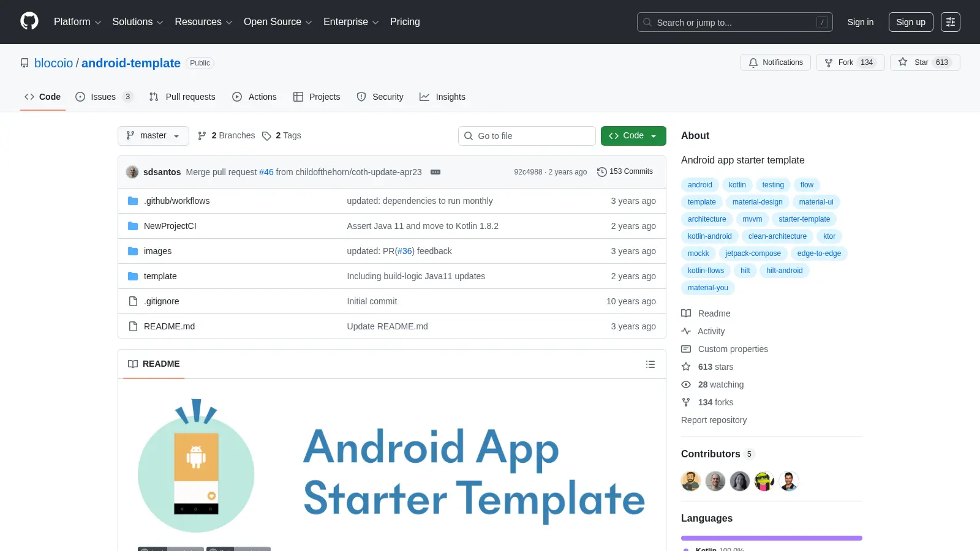Click the star icon next to 613 stars
The height and width of the screenshot is (551, 980).
[x=686, y=367]
